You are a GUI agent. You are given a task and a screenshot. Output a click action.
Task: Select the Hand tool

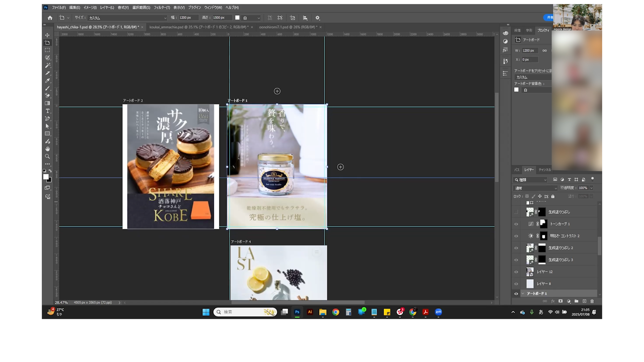pyautogui.click(x=47, y=149)
